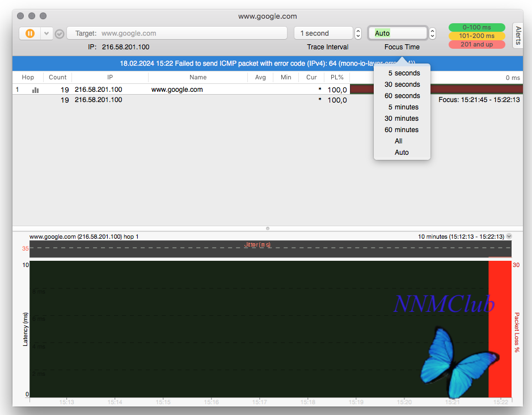This screenshot has height=415, width=532.
Task: Select the www.google.com name cell
Action: point(177,90)
